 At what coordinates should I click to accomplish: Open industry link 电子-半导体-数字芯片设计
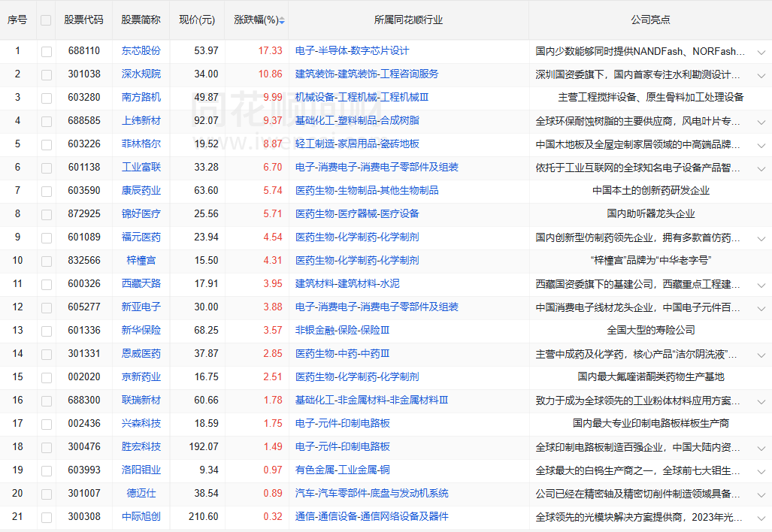point(352,50)
